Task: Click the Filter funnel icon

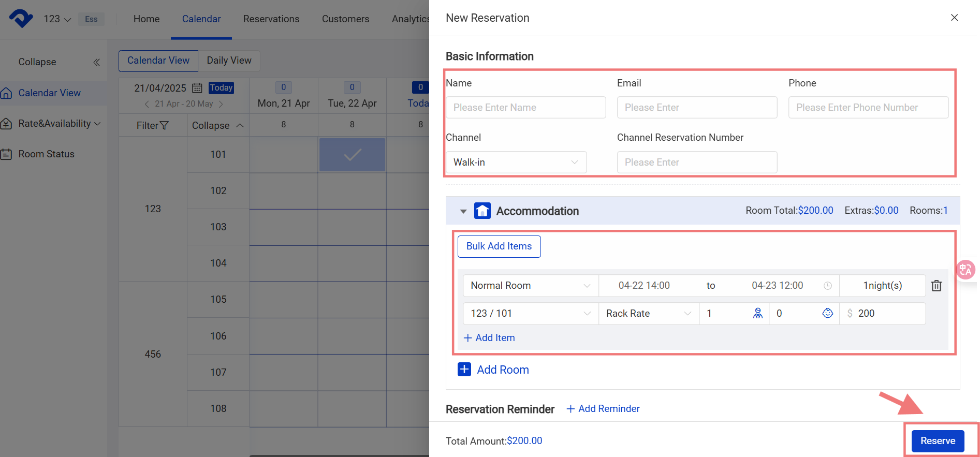Action: 164,126
